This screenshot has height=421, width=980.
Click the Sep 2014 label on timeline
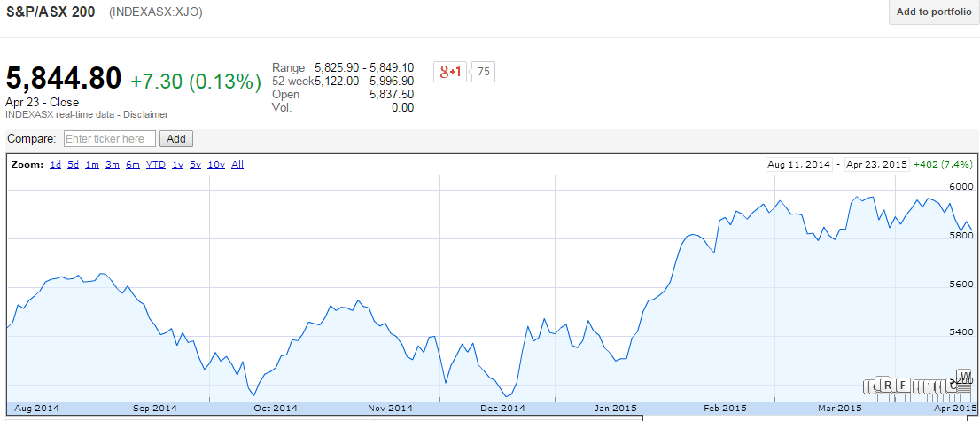[x=156, y=408]
